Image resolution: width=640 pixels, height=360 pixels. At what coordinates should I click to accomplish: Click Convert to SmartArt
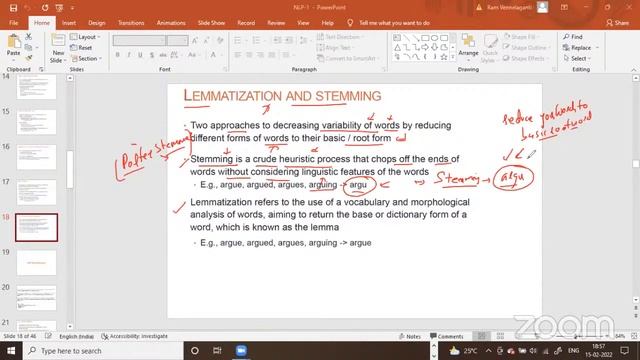pyautogui.click(x=347, y=58)
